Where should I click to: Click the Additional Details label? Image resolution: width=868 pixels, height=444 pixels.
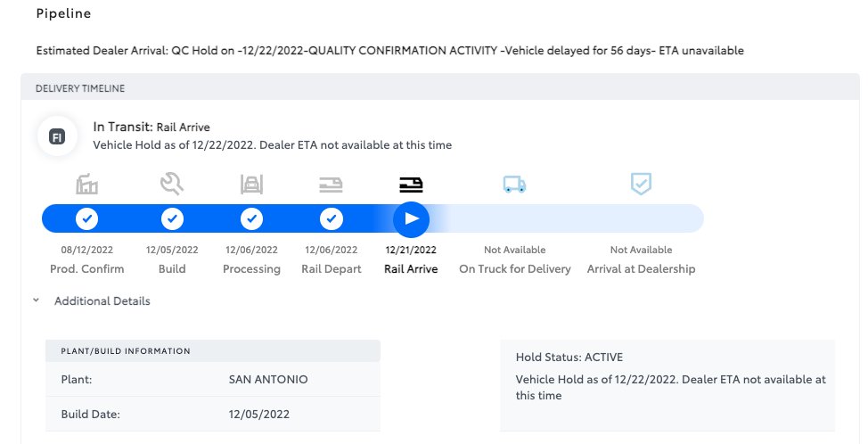[102, 301]
